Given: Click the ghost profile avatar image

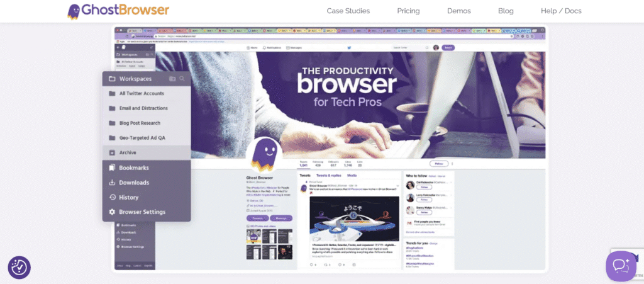Looking at the screenshot, I should click(264, 155).
